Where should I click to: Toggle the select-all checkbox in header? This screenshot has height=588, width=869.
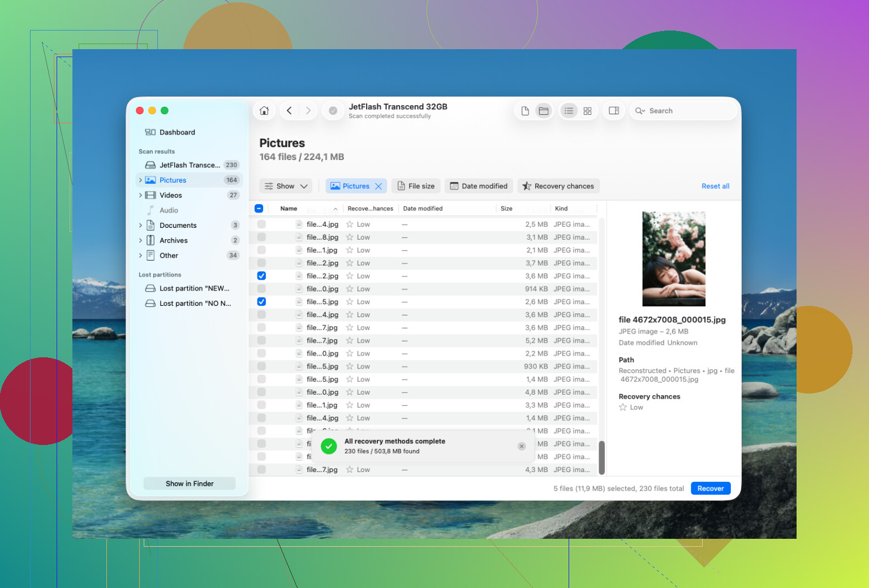click(x=259, y=208)
